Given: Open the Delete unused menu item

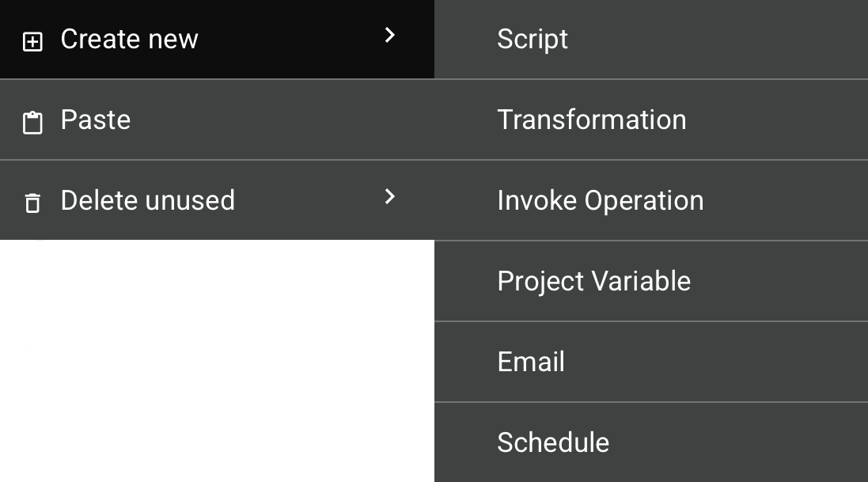Looking at the screenshot, I should [x=148, y=200].
